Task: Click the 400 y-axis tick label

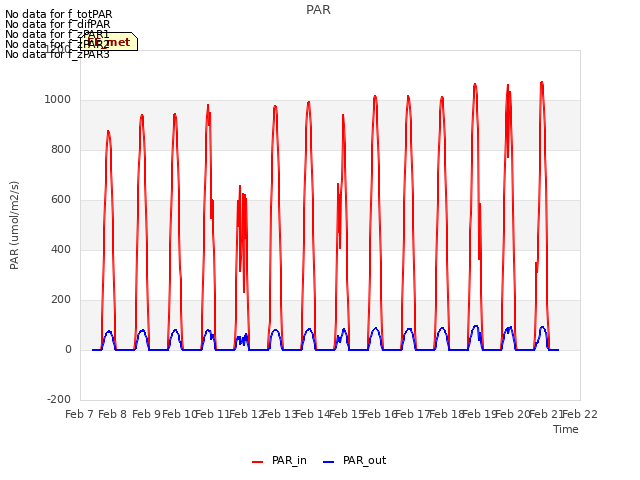Action: tap(61, 250)
